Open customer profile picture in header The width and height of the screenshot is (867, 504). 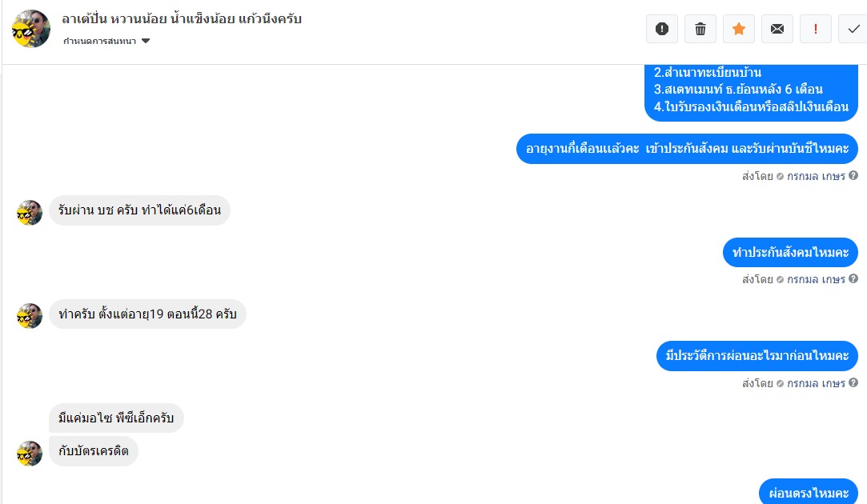coord(31,29)
